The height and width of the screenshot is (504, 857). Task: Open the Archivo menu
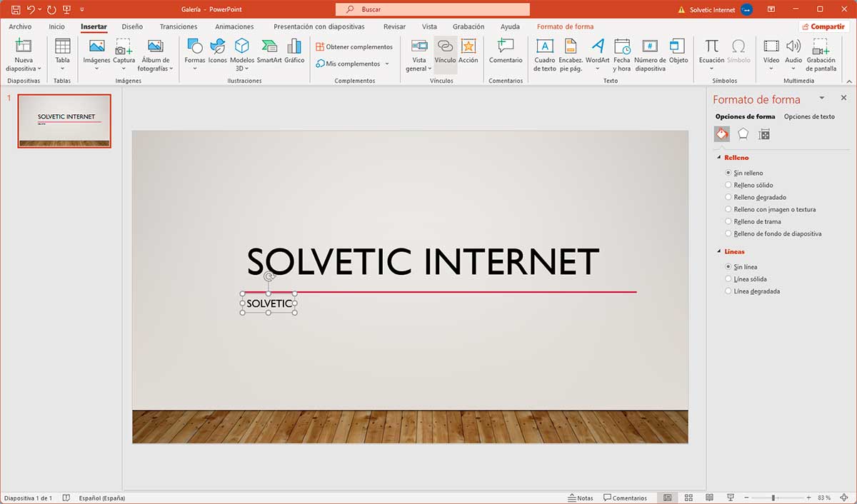20,26
